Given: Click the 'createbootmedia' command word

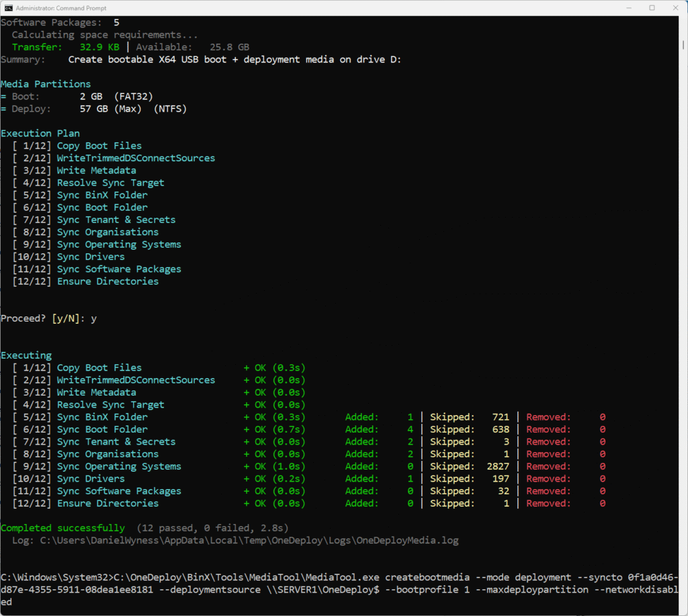Looking at the screenshot, I should [x=427, y=578].
